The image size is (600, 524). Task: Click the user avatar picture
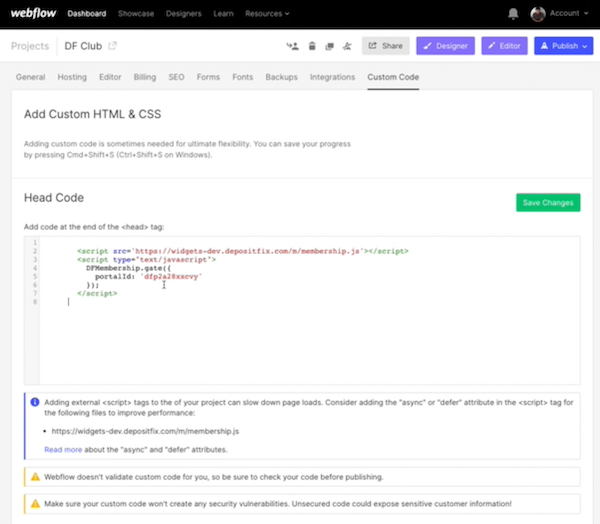click(x=538, y=14)
